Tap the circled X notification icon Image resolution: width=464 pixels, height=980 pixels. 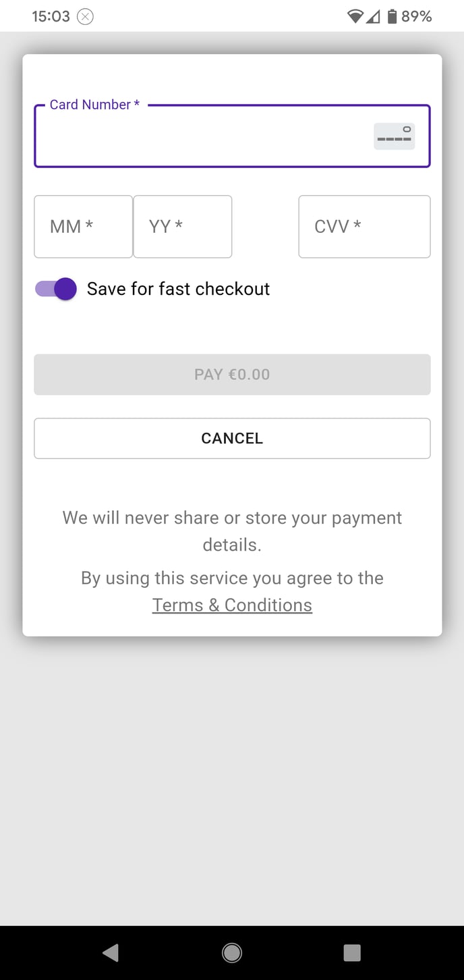(85, 17)
